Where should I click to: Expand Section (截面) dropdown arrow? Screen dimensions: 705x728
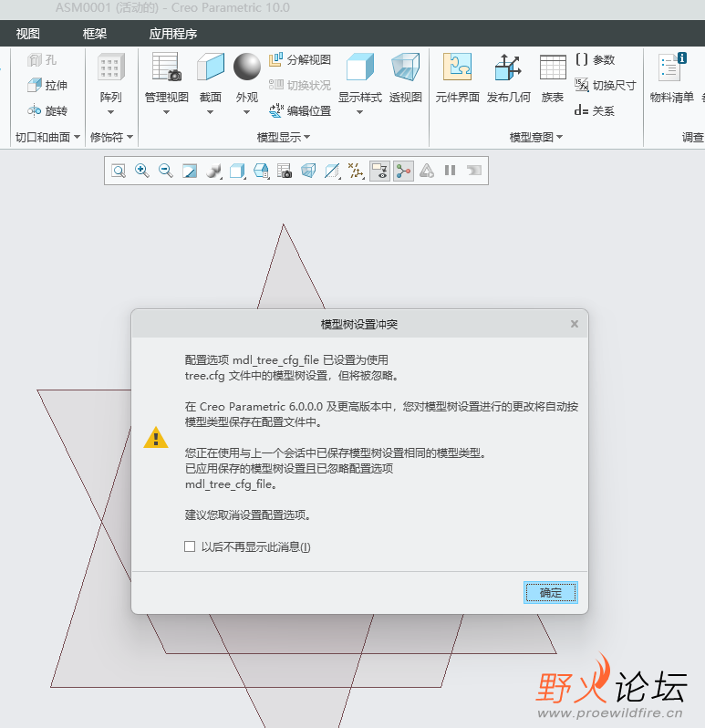tap(210, 112)
